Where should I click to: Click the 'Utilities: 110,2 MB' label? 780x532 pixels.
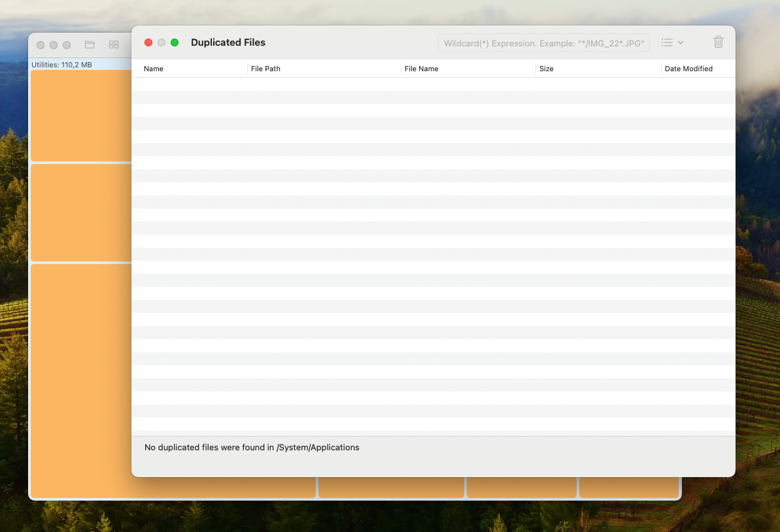pyautogui.click(x=61, y=65)
